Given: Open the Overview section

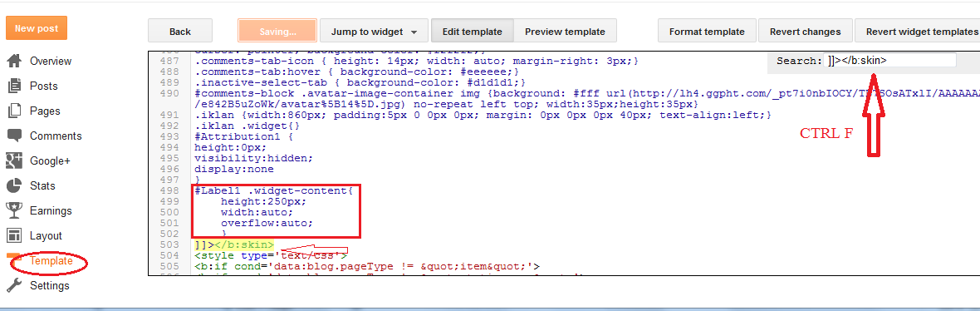Looking at the screenshot, I should coord(51,61).
